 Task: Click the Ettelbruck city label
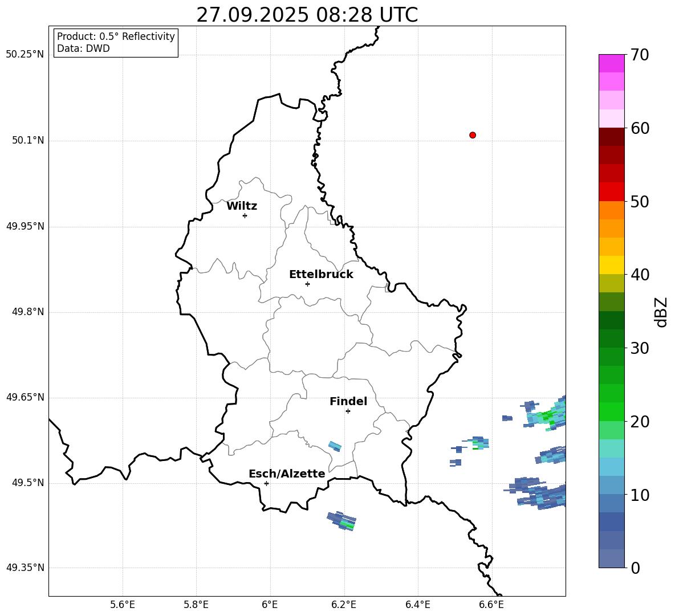pyautogui.click(x=321, y=275)
